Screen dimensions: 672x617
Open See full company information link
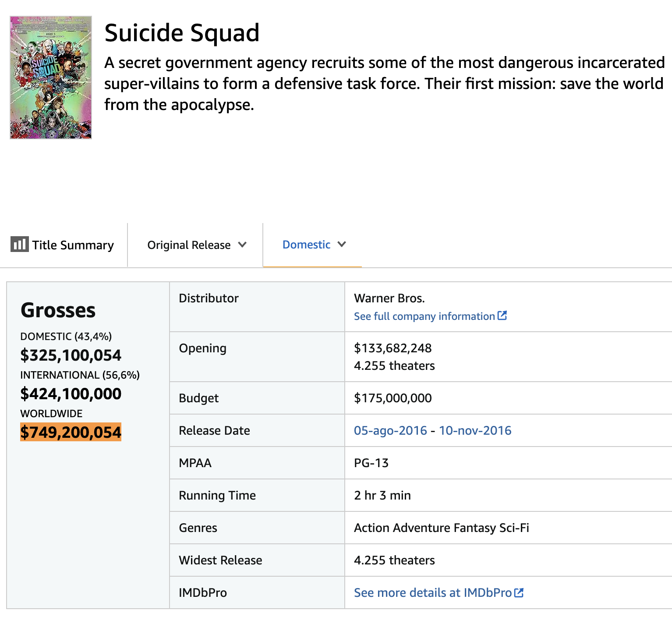424,316
